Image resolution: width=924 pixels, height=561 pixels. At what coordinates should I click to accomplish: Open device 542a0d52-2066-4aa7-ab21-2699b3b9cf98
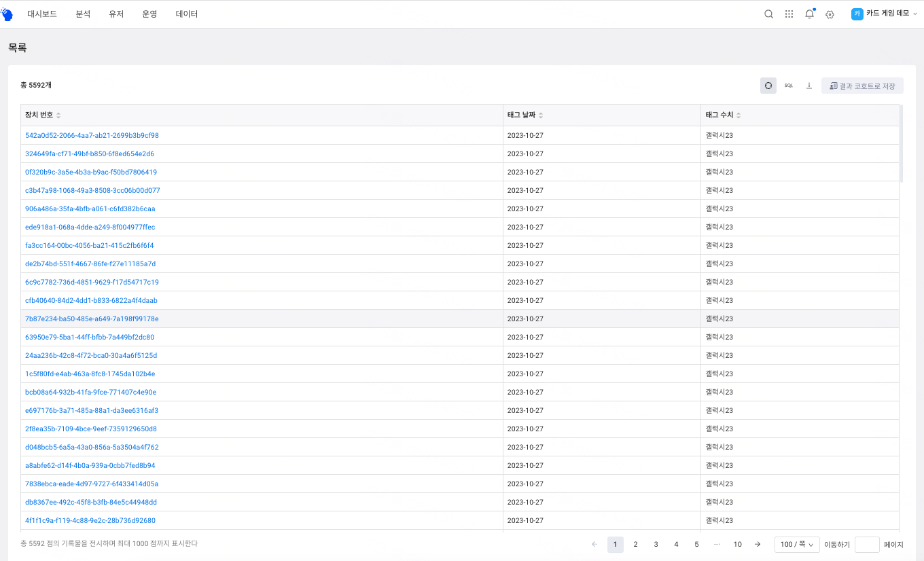[92, 135]
